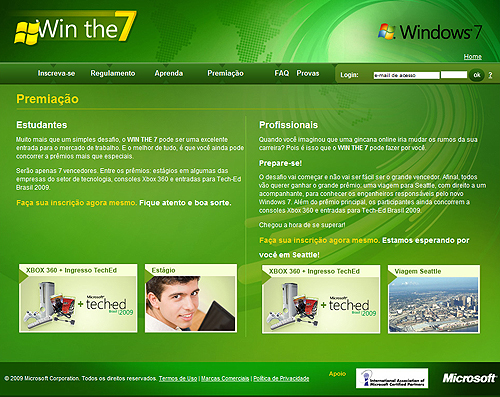The height and width of the screenshot is (397, 500).
Task: Open the Termos de Uso link
Action: click(x=178, y=379)
